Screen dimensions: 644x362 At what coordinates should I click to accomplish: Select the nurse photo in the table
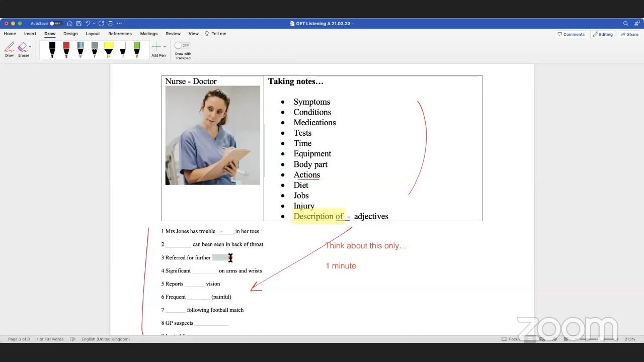(213, 135)
